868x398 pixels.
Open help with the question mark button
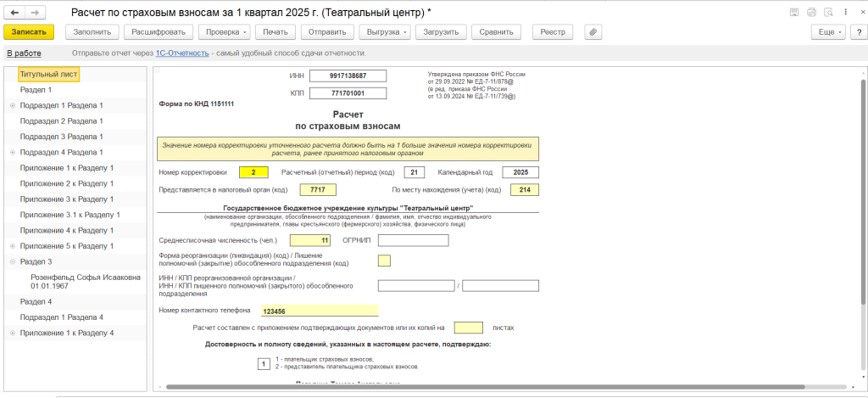click(x=856, y=32)
